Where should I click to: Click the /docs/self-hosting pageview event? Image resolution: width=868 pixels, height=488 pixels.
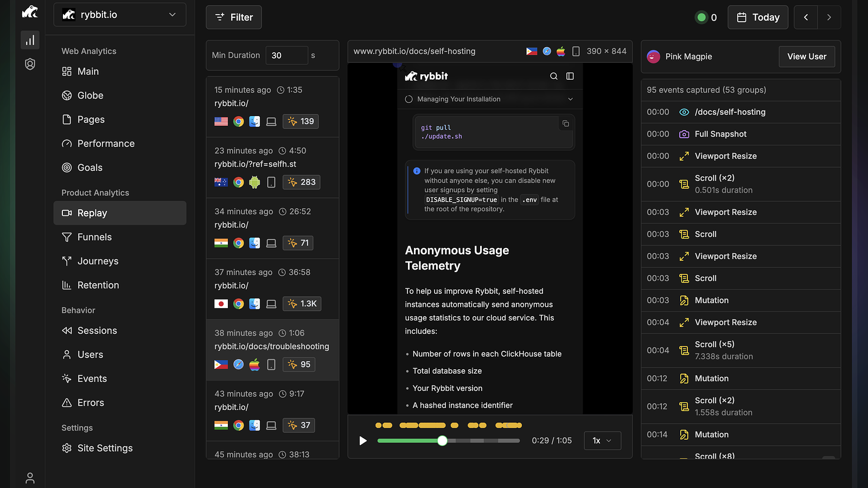tap(741, 112)
